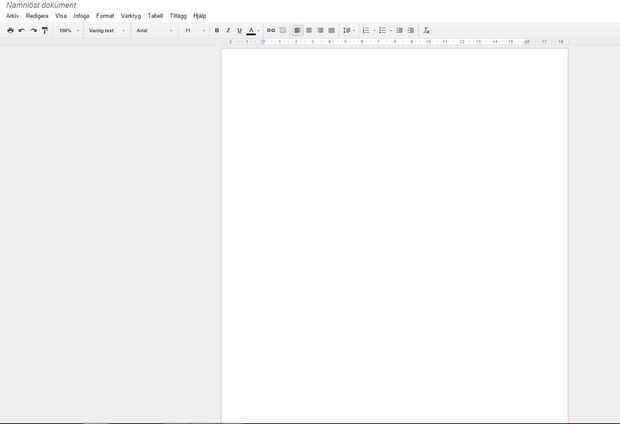The image size is (620, 424).
Task: Open the Verktyg menu
Action: click(131, 16)
